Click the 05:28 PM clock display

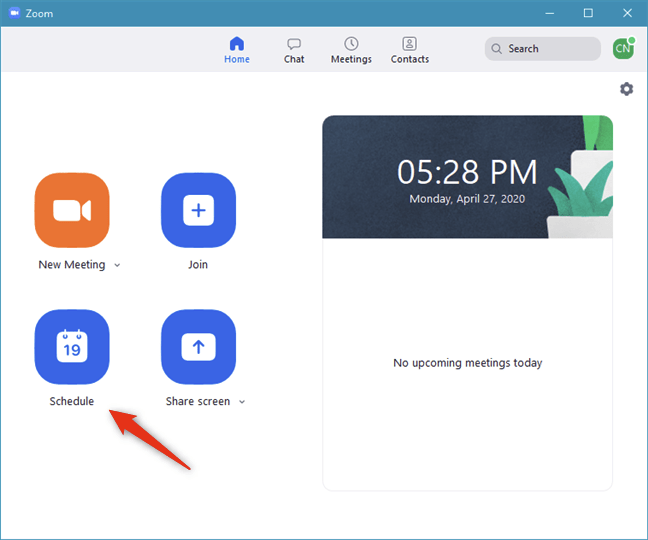pyautogui.click(x=467, y=172)
